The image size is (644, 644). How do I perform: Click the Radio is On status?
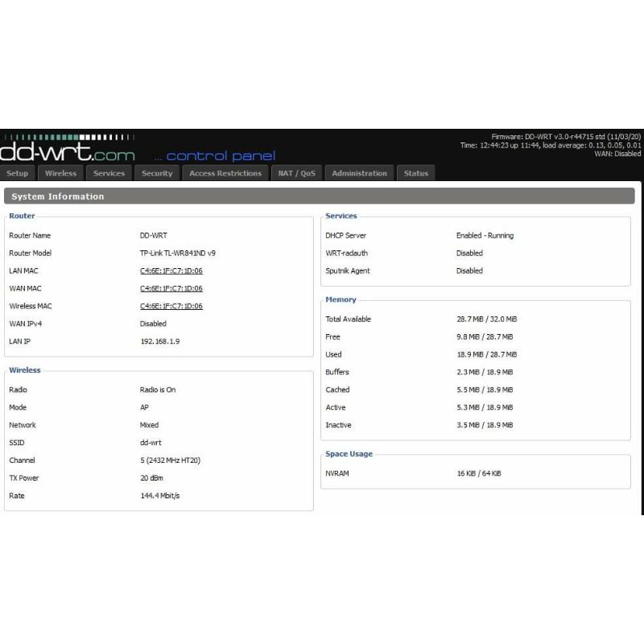point(157,390)
